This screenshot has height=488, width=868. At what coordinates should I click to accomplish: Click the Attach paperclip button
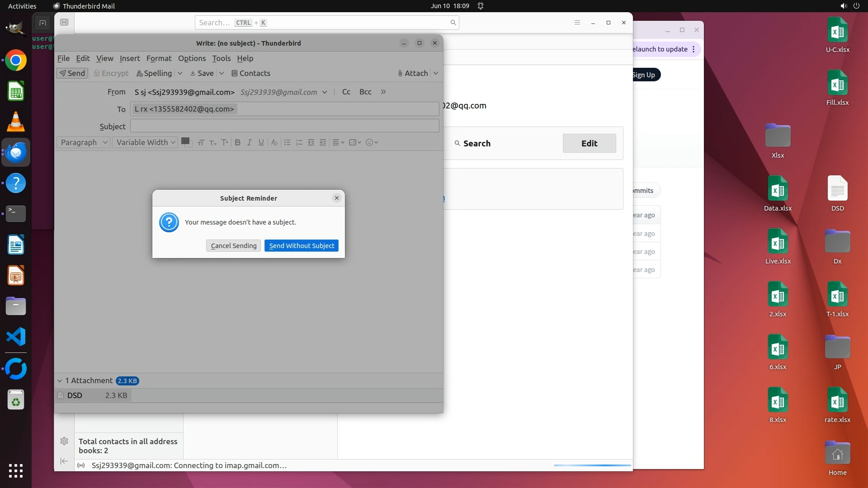[x=413, y=73]
